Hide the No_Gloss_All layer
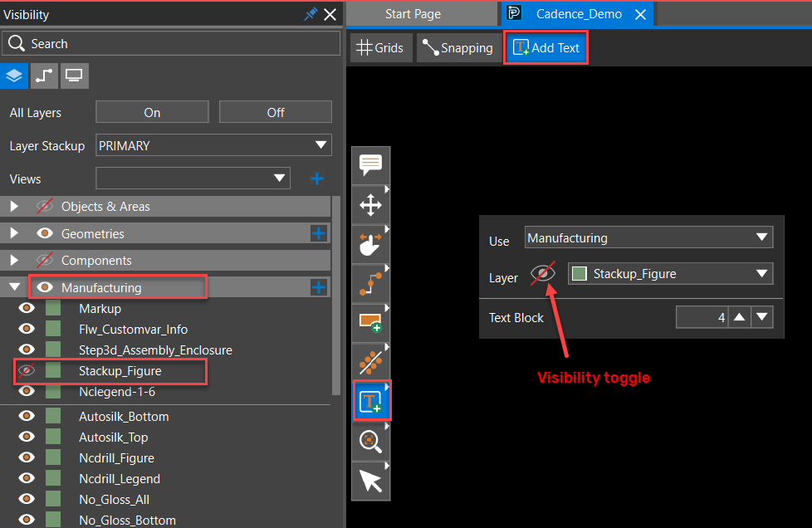Screen dimensions: 812x528 tap(27, 499)
